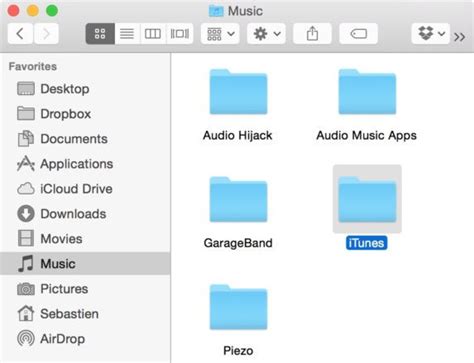Screen dimensions: 474x363
Task: Close the Finder window with red button
Action: click(x=13, y=11)
